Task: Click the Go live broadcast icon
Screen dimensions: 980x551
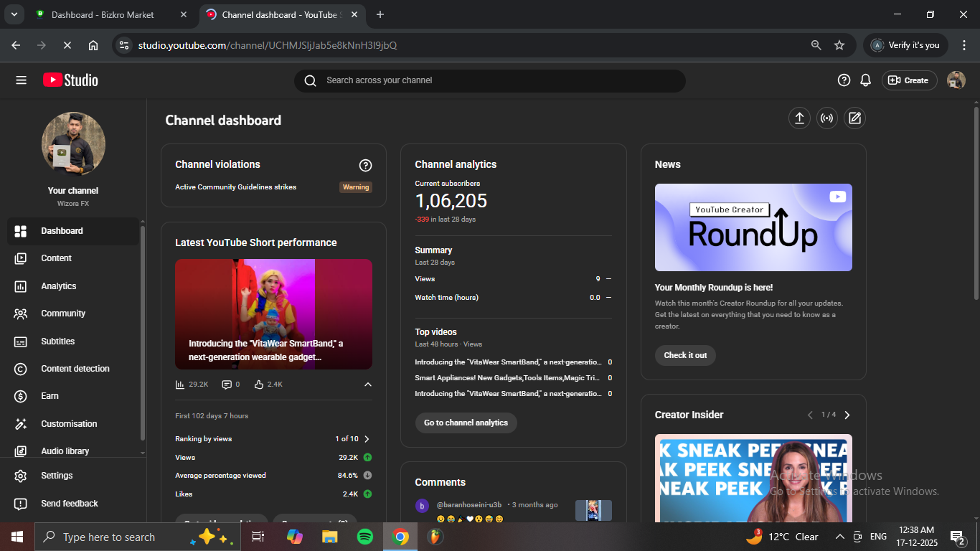Action: tap(826, 118)
